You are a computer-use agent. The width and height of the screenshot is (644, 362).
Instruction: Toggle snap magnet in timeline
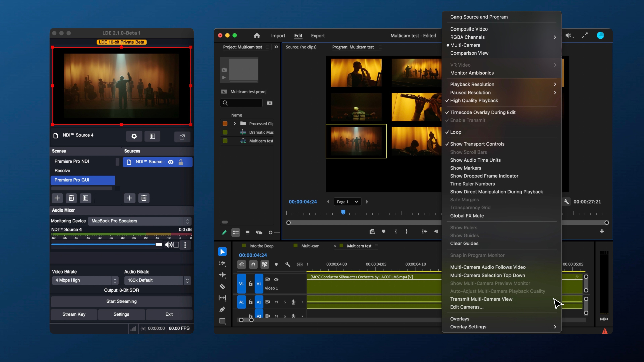click(253, 265)
